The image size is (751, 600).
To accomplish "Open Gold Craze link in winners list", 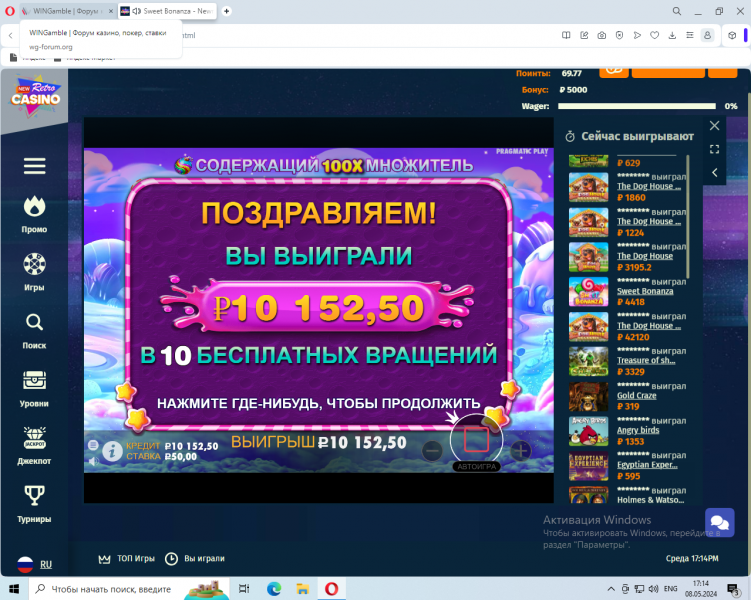I will coord(637,396).
